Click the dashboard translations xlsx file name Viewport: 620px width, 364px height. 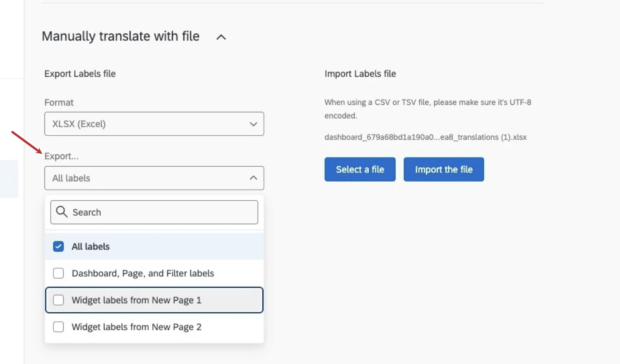pos(426,137)
